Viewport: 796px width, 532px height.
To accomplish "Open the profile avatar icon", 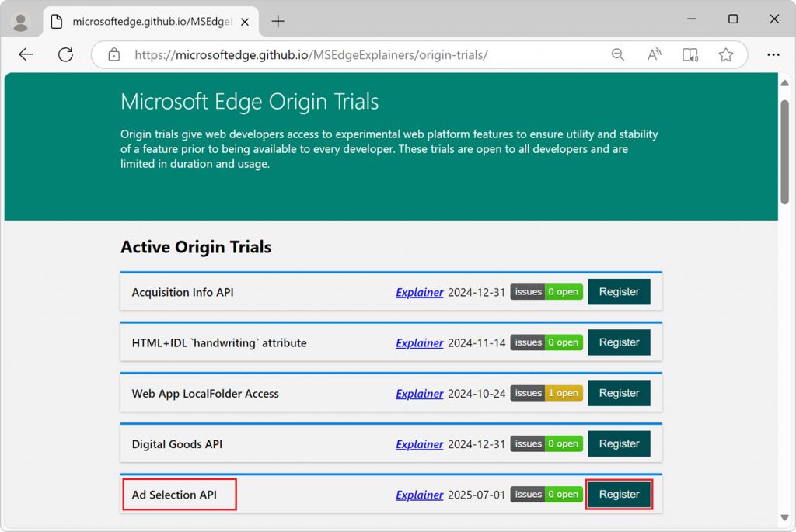I will (x=21, y=21).
